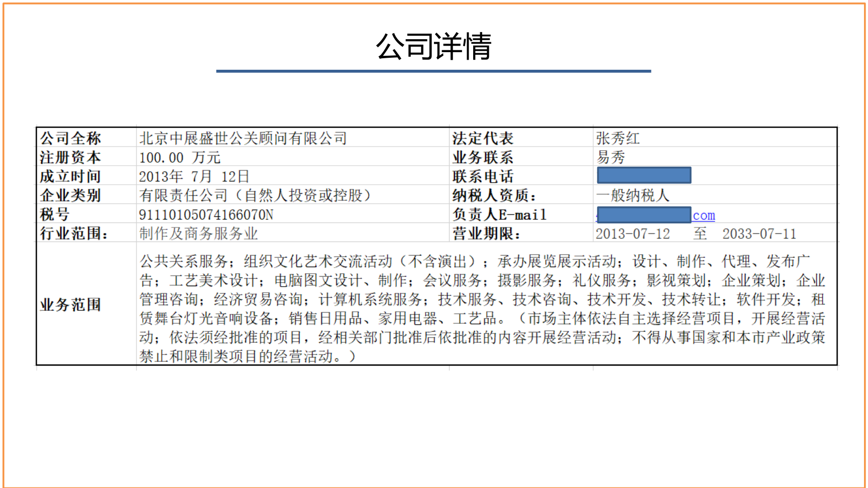
Task: Select the 注册资本 label cell
Action: [70, 157]
